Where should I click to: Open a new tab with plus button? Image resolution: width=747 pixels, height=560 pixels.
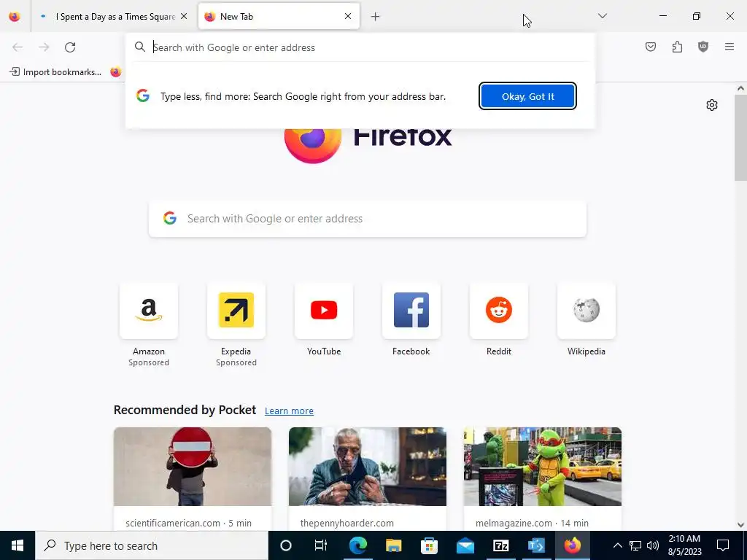tap(376, 17)
